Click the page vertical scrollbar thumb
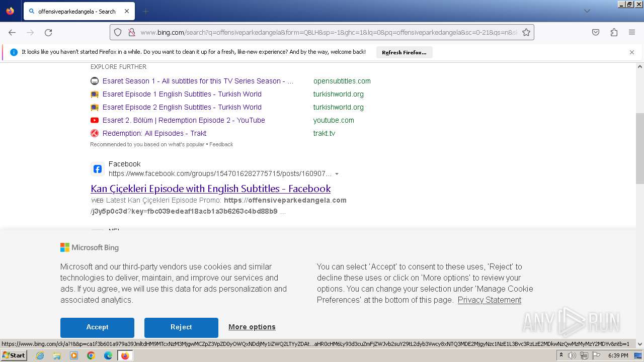The height and width of the screenshot is (362, 644). [640, 148]
